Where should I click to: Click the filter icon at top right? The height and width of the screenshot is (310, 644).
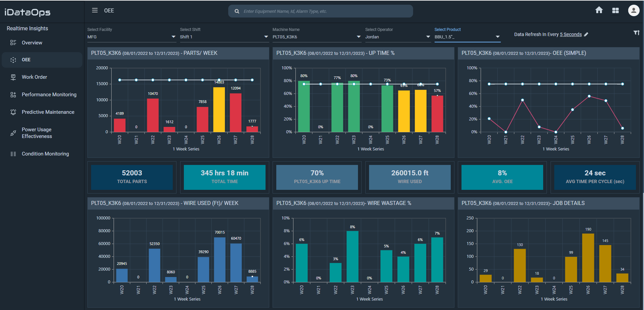point(636,33)
